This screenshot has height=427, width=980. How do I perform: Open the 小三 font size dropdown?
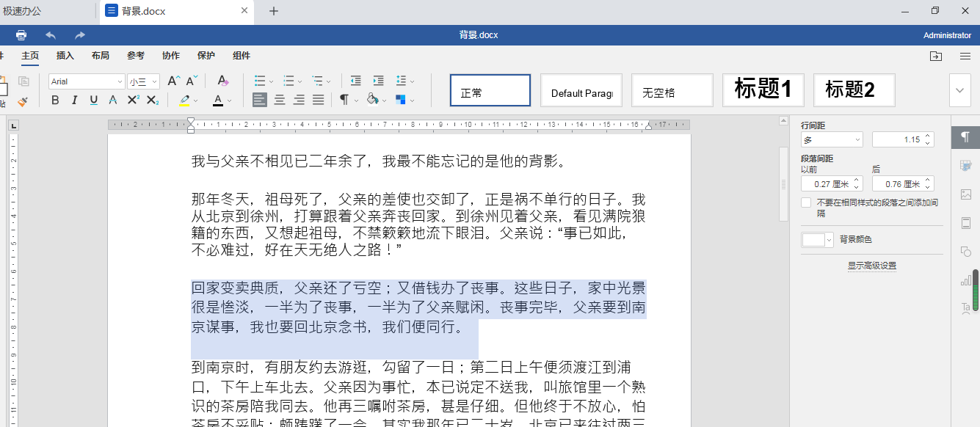pyautogui.click(x=144, y=81)
